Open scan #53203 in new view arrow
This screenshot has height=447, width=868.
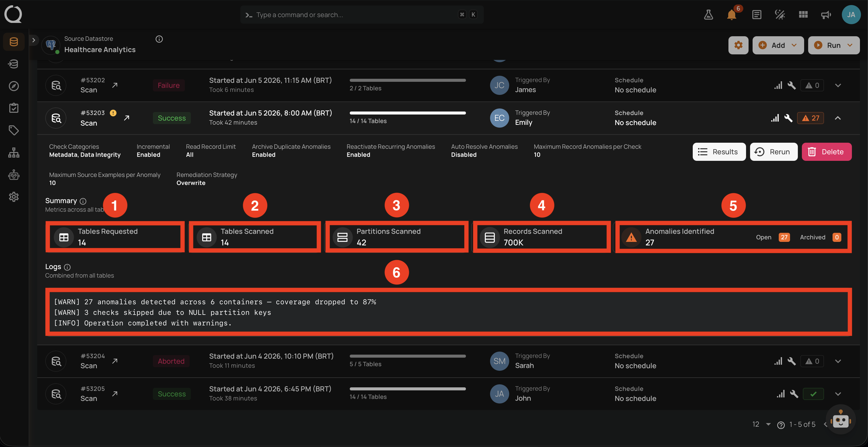pyautogui.click(x=126, y=118)
